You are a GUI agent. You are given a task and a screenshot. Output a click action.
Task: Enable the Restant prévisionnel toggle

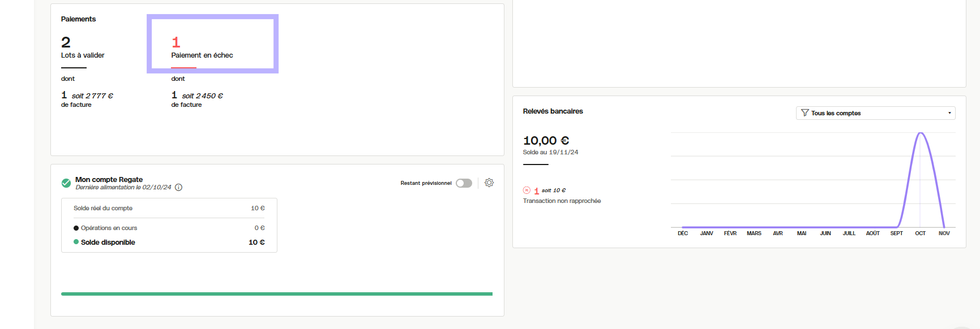(x=464, y=183)
